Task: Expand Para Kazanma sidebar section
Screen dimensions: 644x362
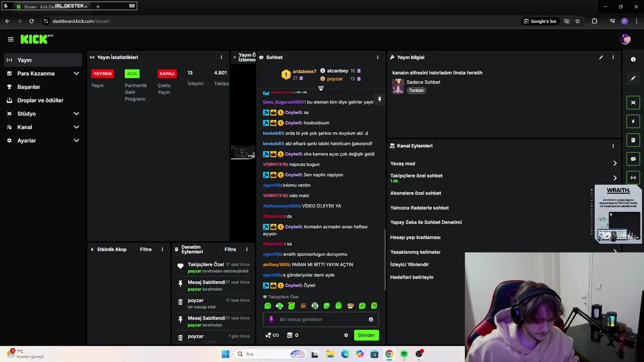Action: pos(43,73)
